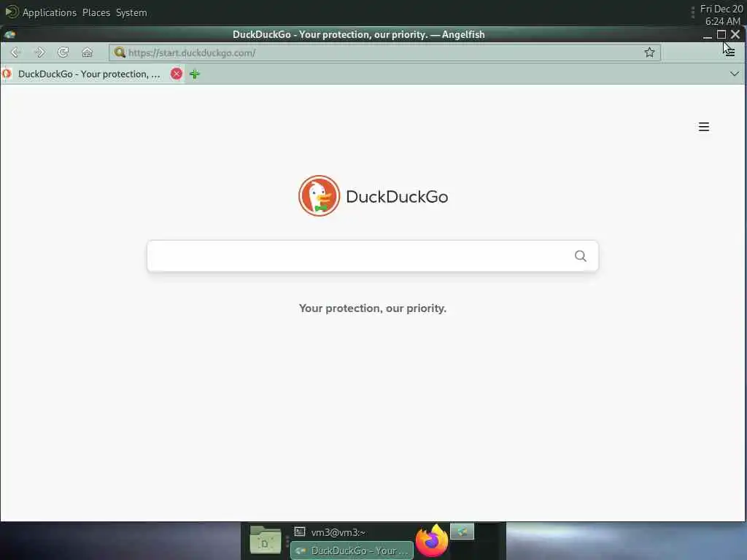The height and width of the screenshot is (560, 747).
Task: Click the Angelfish thumbnail in the taskbar
Action: click(x=462, y=532)
